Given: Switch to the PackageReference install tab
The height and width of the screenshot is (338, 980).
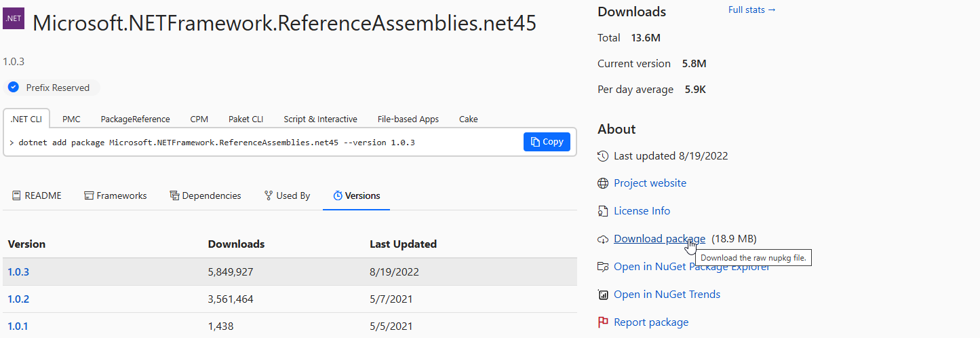Looking at the screenshot, I should coord(136,119).
